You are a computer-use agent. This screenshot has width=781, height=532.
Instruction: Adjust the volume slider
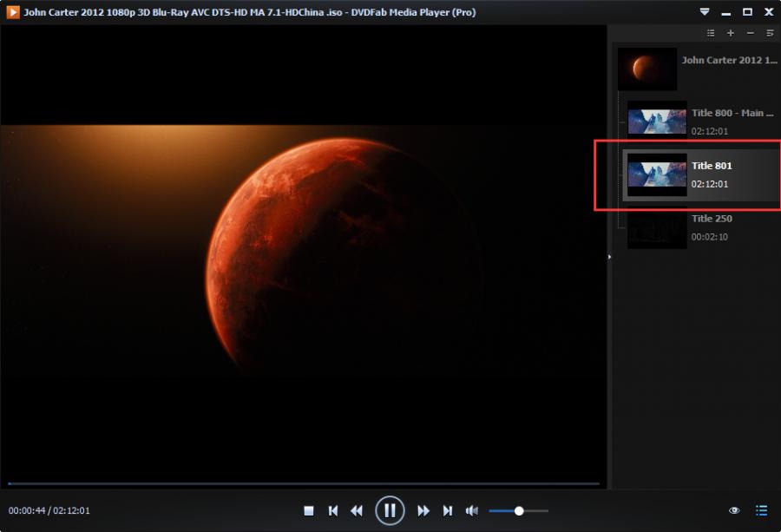(519, 511)
